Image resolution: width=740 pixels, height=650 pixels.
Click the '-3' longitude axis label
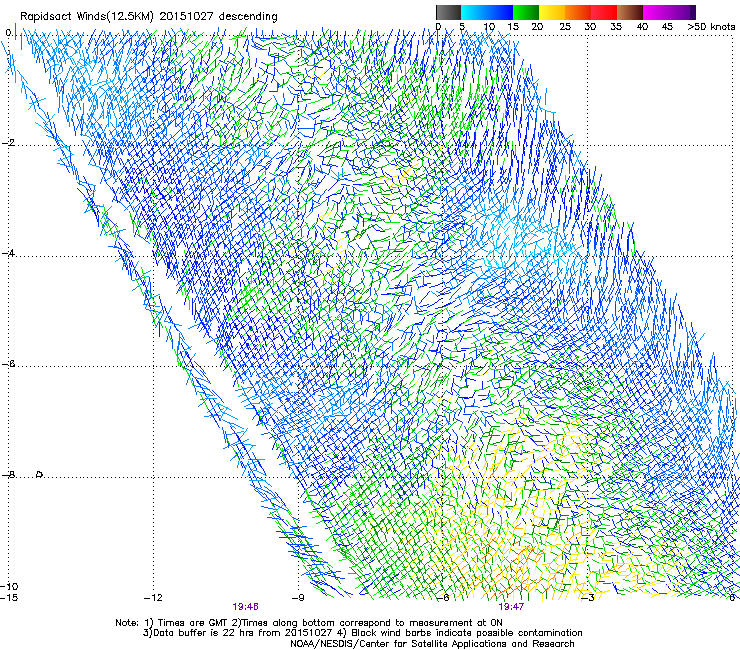click(588, 598)
